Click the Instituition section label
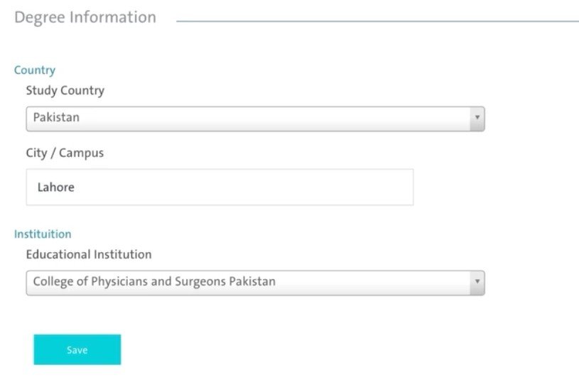This screenshot has width=579, height=392. (43, 234)
